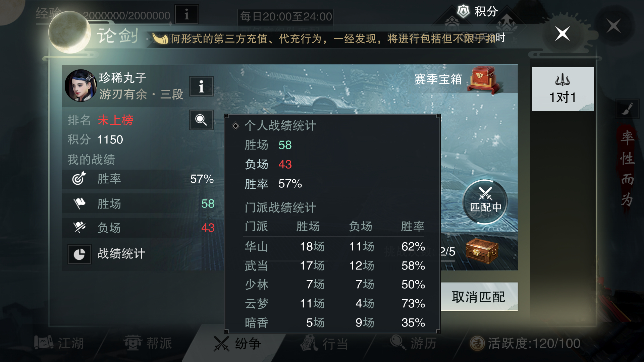Open the 帮派 bottom tab

(x=148, y=343)
